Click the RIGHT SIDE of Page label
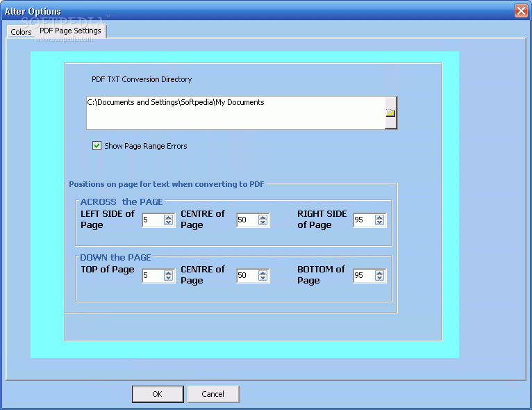This screenshot has width=532, height=410. 322,220
